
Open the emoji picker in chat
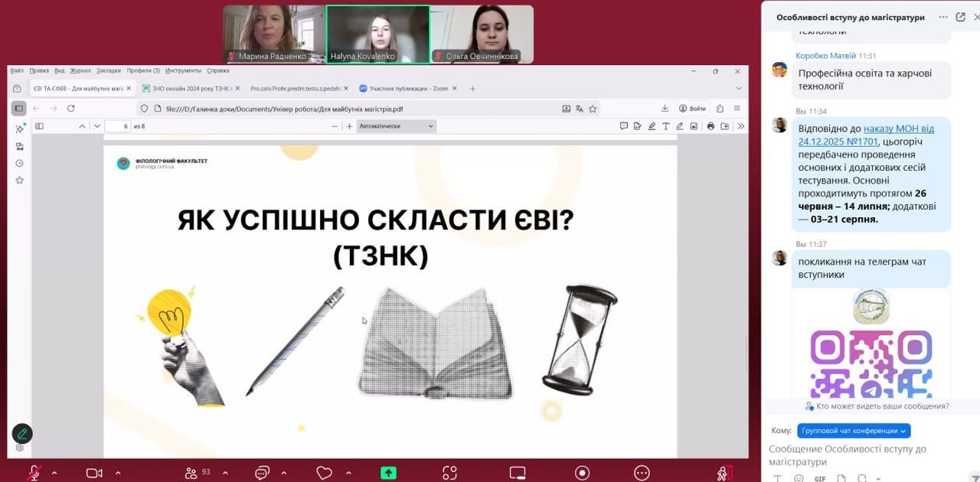click(x=799, y=478)
